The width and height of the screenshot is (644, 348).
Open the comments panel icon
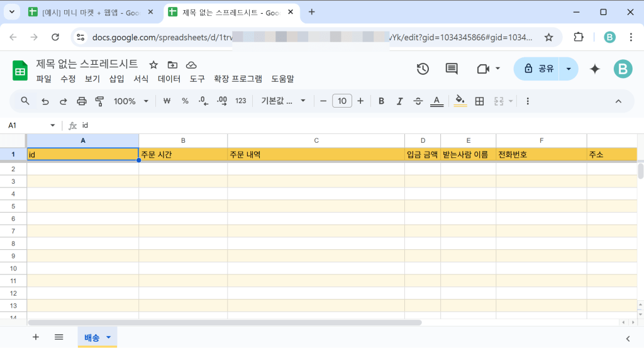pyautogui.click(x=451, y=69)
